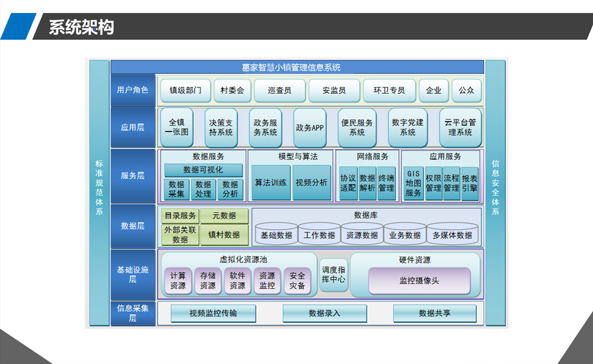Select the 全镇一张图 application block

[x=177, y=127]
